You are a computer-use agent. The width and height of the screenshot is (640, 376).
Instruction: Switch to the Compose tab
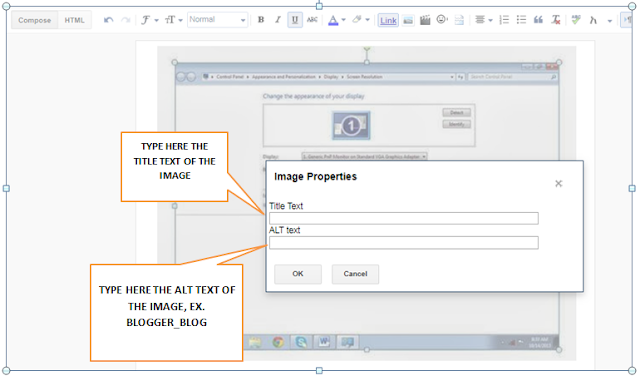[35, 20]
